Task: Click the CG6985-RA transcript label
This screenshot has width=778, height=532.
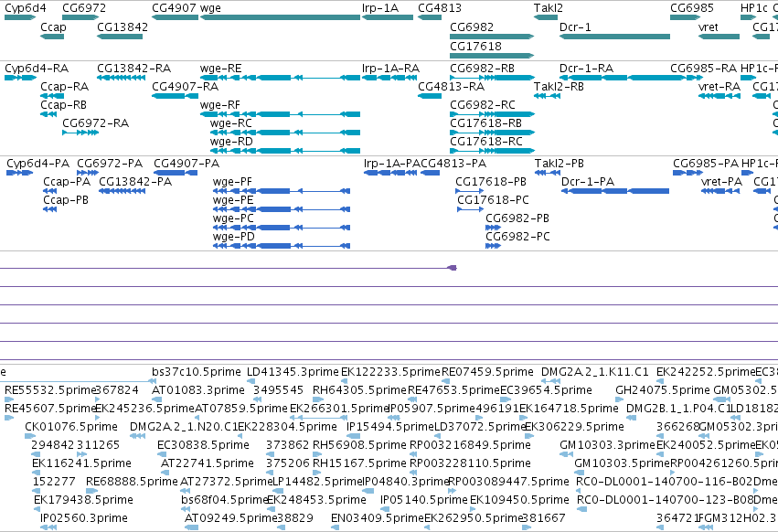Action: click(704, 68)
